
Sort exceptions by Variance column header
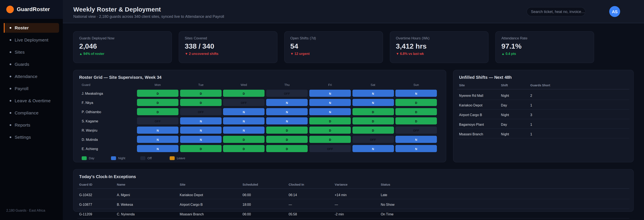341,185
